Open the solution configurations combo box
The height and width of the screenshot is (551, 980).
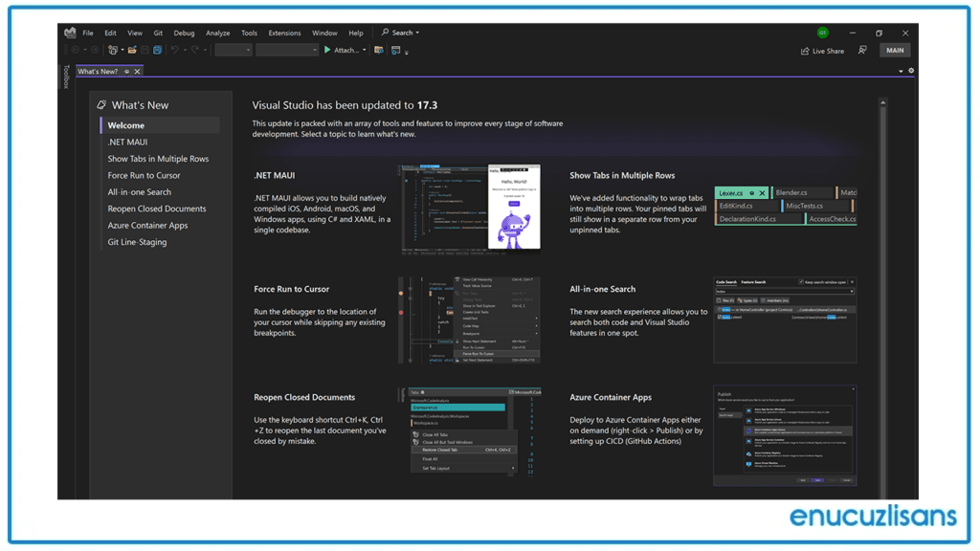235,50
